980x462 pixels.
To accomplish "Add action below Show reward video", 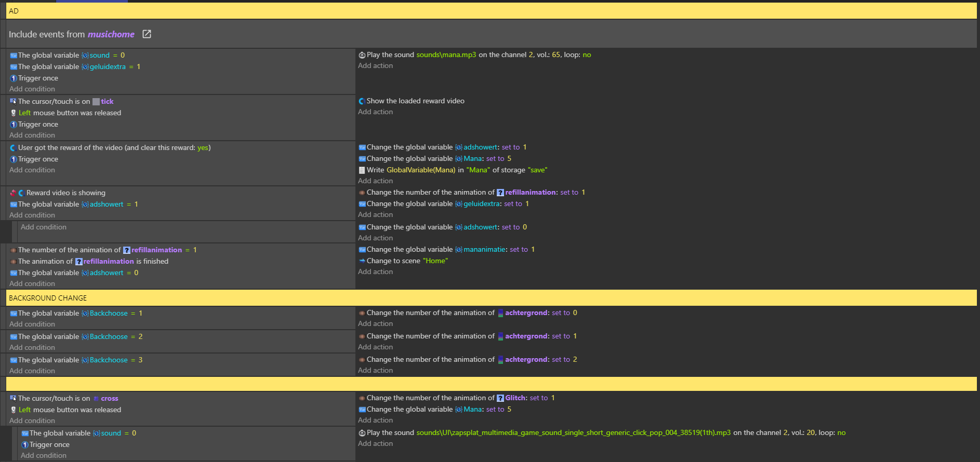I will coord(375,112).
